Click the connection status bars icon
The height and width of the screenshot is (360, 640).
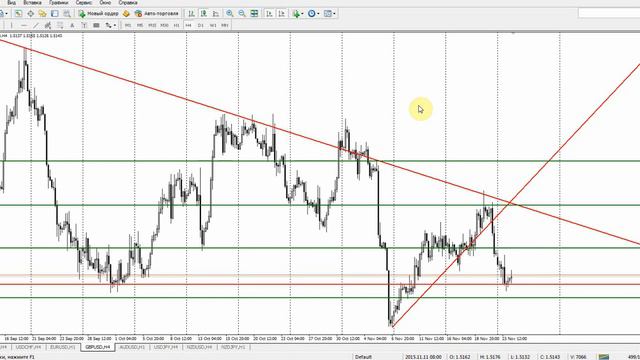(604, 357)
